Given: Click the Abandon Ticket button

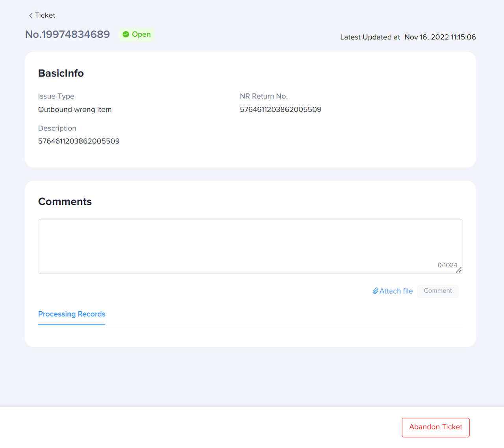Looking at the screenshot, I should (x=435, y=427).
